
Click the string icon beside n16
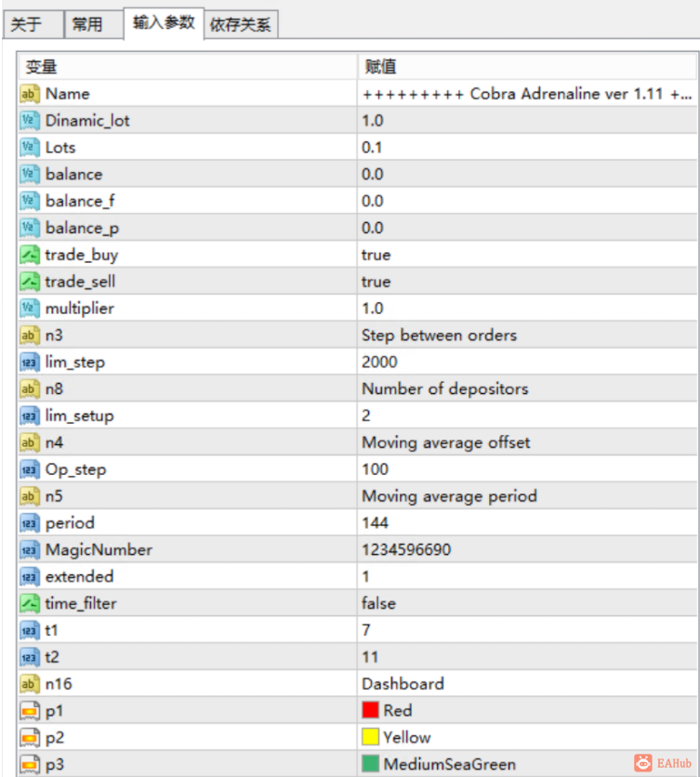(29, 684)
